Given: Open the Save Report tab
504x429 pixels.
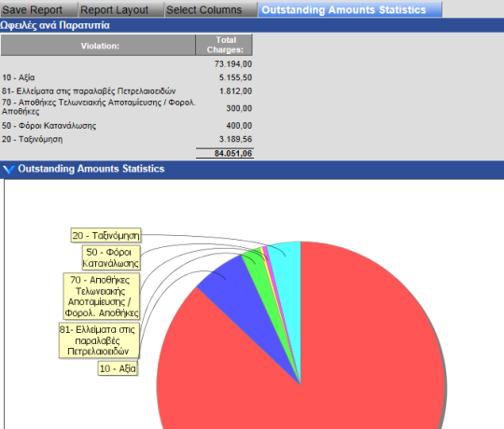Looking at the screenshot, I should pos(38,9).
